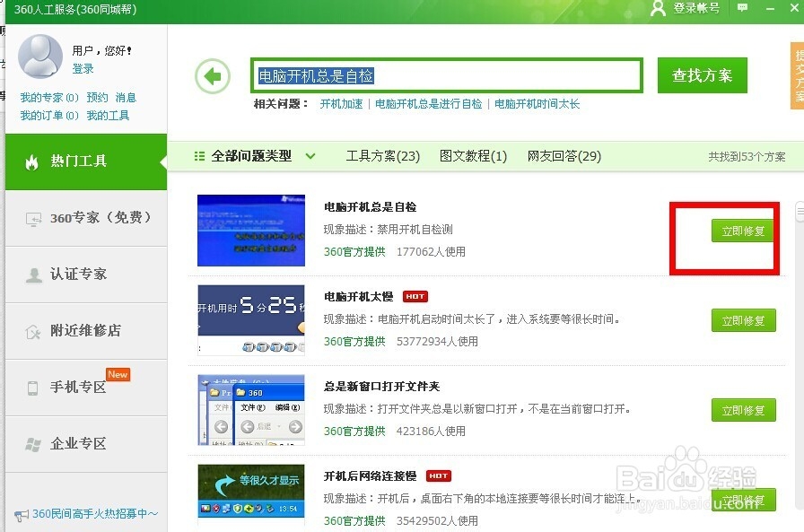Click the search input field with 电脑开机总是自检

447,76
